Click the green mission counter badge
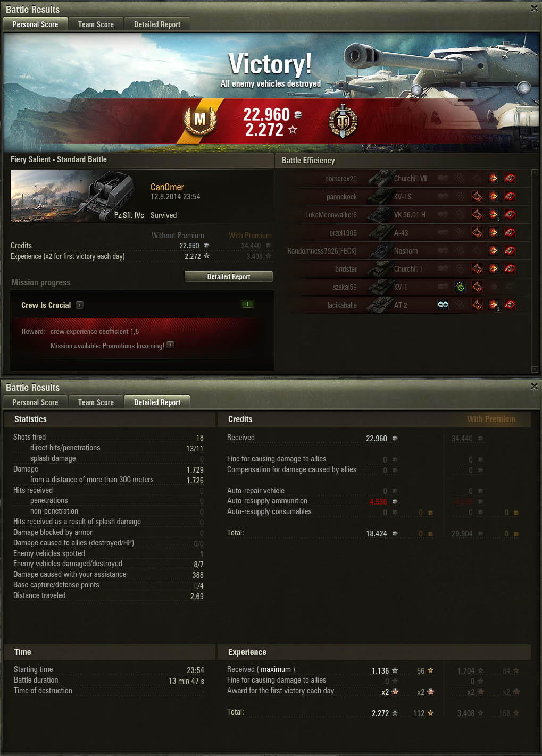 click(x=247, y=304)
